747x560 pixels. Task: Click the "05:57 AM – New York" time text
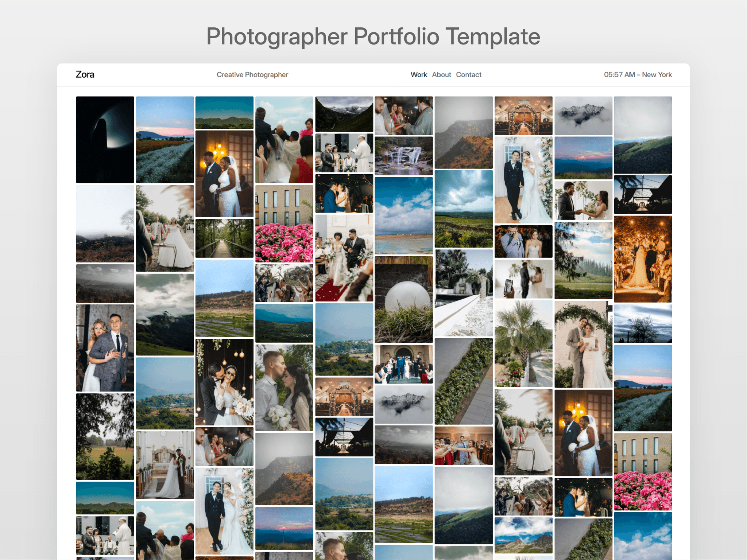tap(638, 75)
